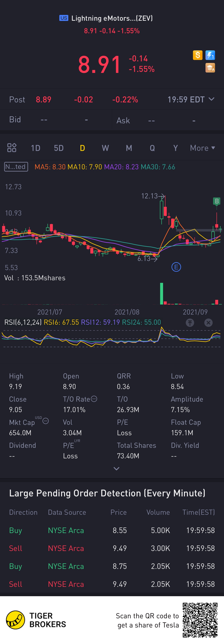Tap the MA5: 8.30 indicator label
Viewport: 224px width, 644px height.
(50, 167)
